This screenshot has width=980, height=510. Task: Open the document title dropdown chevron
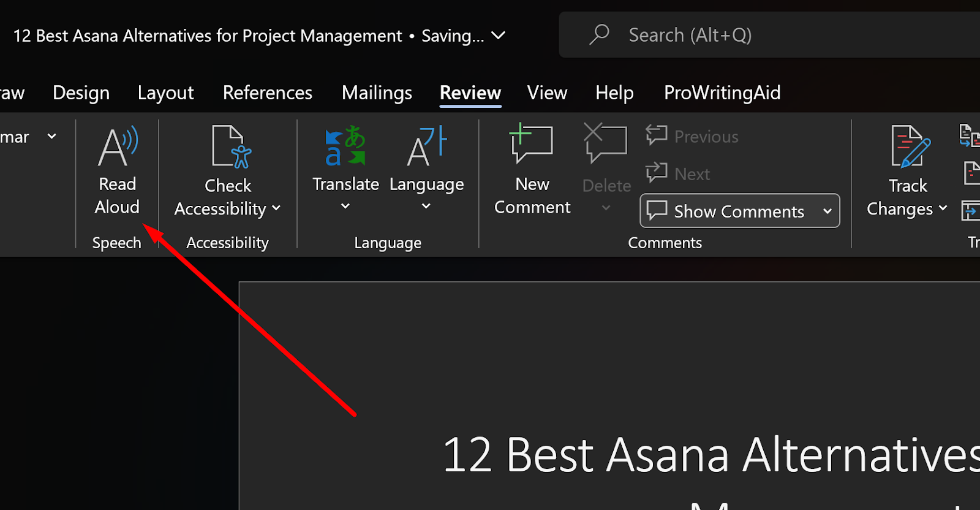[x=499, y=36]
